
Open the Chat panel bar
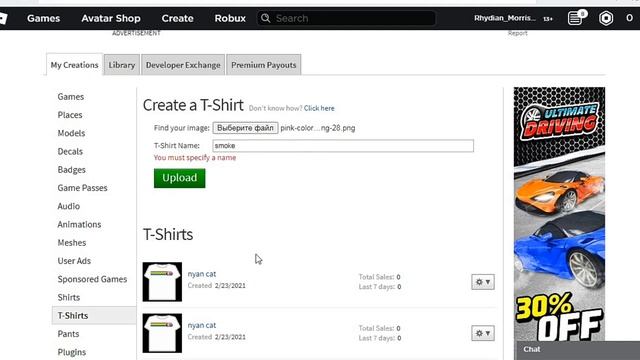tap(578, 350)
